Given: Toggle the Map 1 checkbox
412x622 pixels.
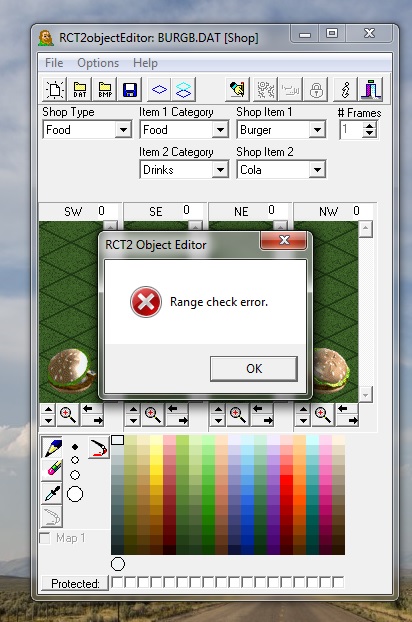Looking at the screenshot, I should 45,538.
